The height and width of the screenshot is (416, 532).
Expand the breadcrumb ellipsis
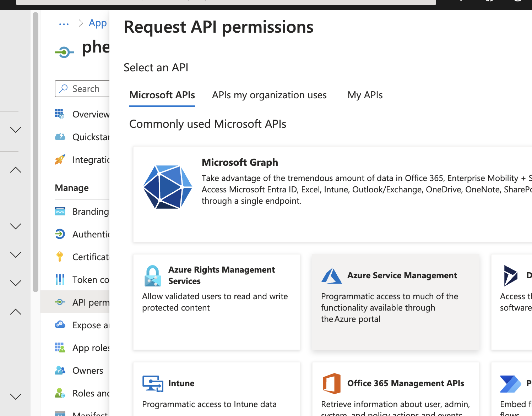click(64, 24)
